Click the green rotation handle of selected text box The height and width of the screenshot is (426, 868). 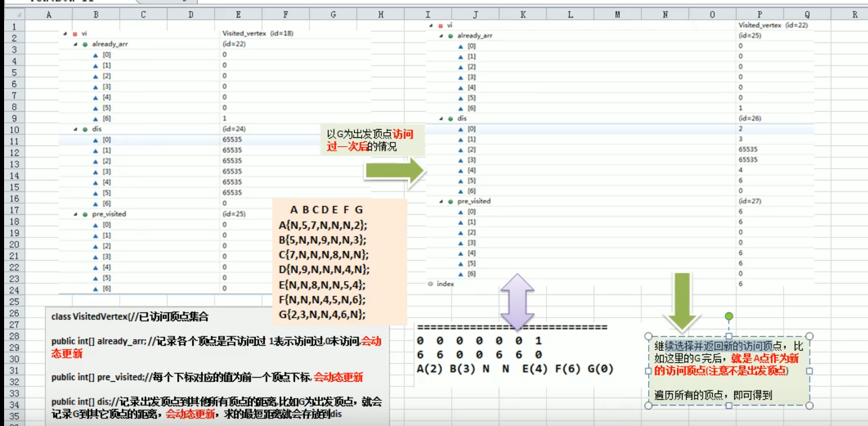click(x=728, y=317)
